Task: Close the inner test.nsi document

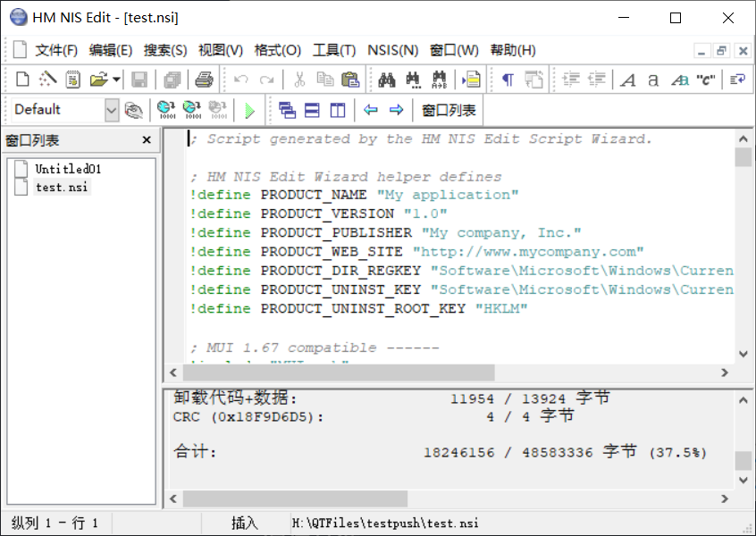Action: click(x=743, y=51)
